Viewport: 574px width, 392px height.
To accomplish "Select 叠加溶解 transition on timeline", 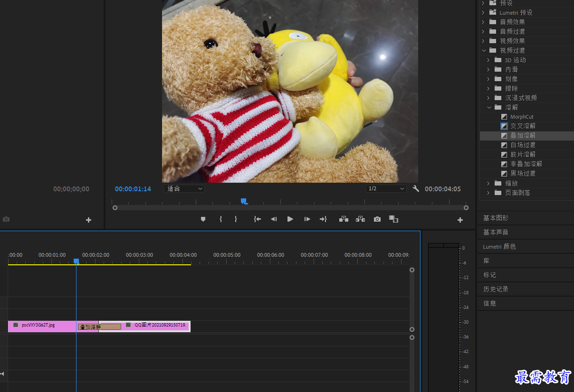I will pyautogui.click(x=99, y=327).
